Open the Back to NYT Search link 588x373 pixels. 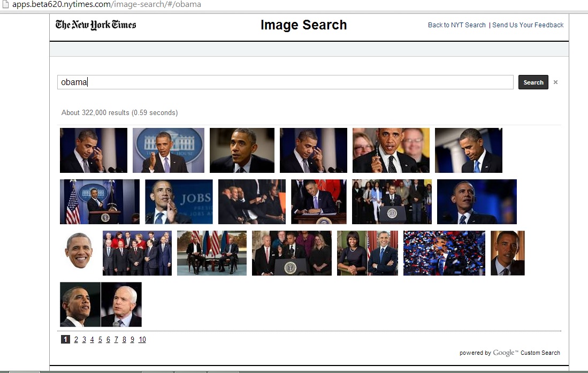pyautogui.click(x=456, y=25)
